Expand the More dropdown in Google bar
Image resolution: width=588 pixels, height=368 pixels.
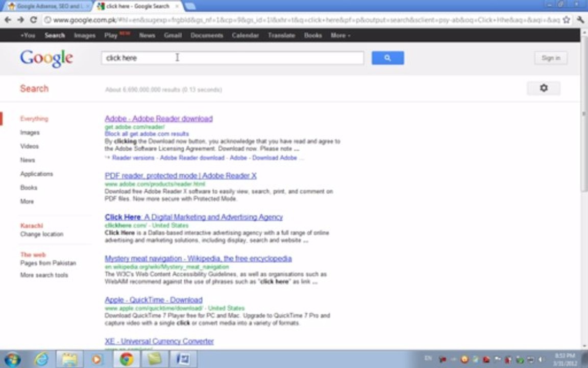click(340, 35)
